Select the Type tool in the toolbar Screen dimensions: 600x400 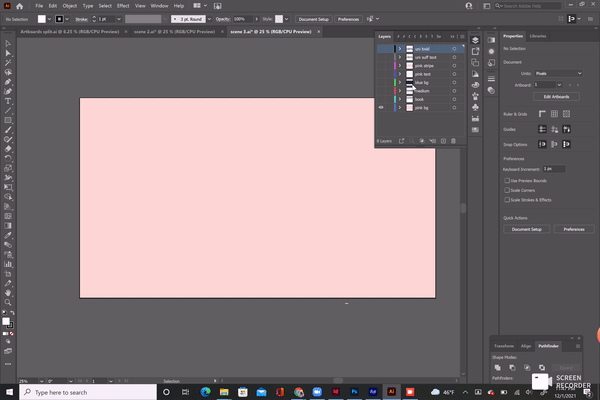tap(8, 100)
